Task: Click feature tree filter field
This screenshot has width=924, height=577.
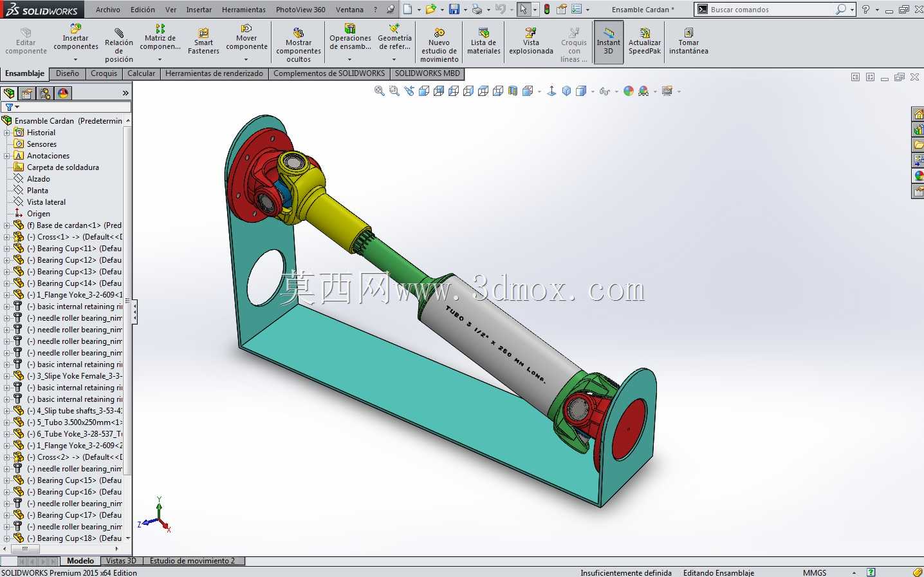Action: tap(66, 107)
